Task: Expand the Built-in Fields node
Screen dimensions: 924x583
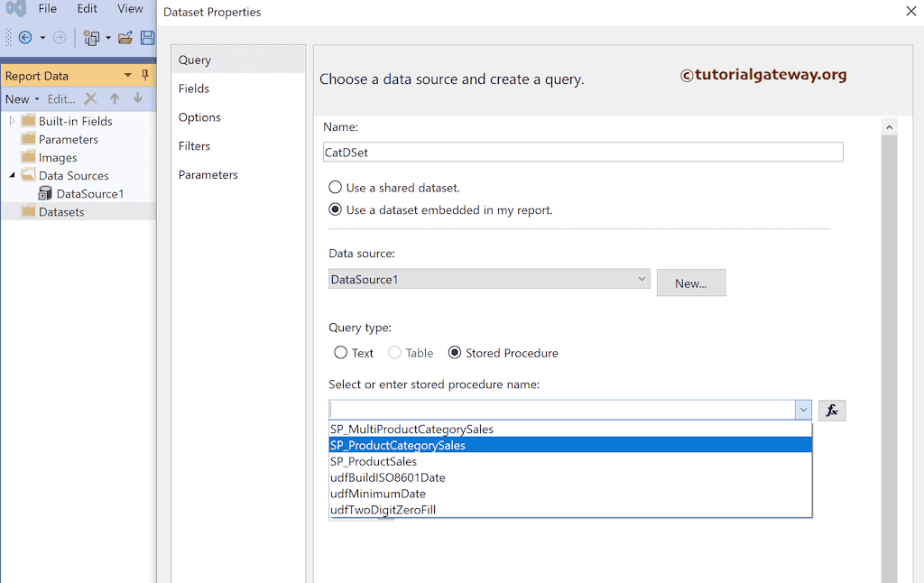Action: point(11,120)
